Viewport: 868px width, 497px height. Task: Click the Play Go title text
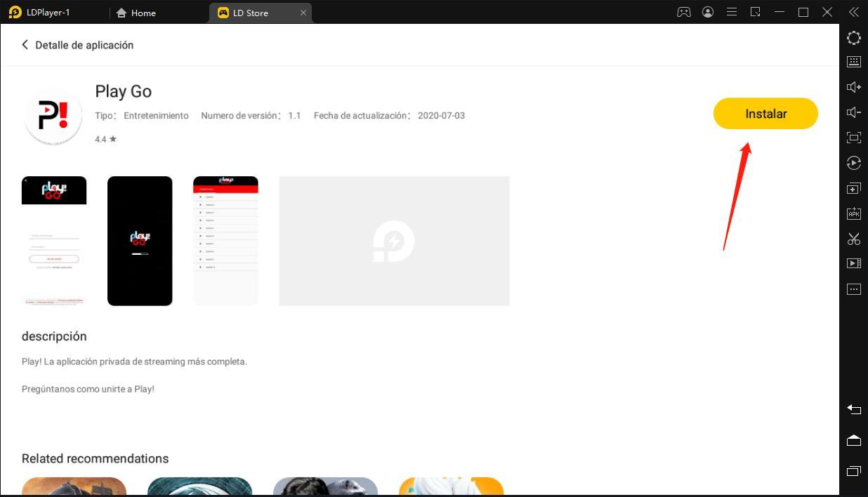click(x=123, y=91)
